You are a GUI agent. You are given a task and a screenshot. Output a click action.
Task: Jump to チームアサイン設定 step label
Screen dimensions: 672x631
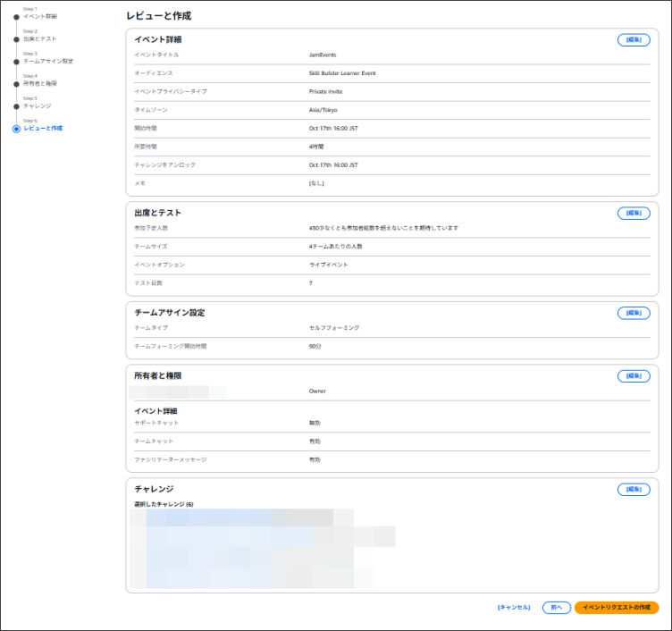point(48,62)
